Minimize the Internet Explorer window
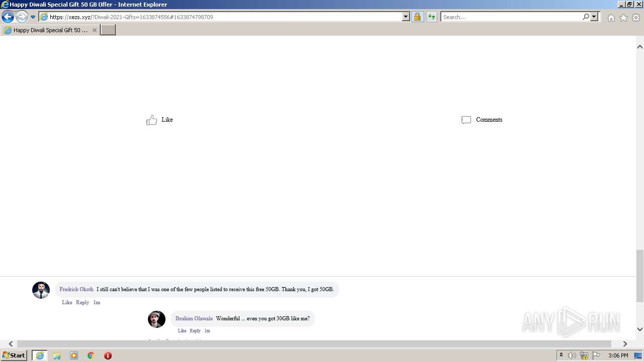644x362 pixels. pyautogui.click(x=621, y=5)
